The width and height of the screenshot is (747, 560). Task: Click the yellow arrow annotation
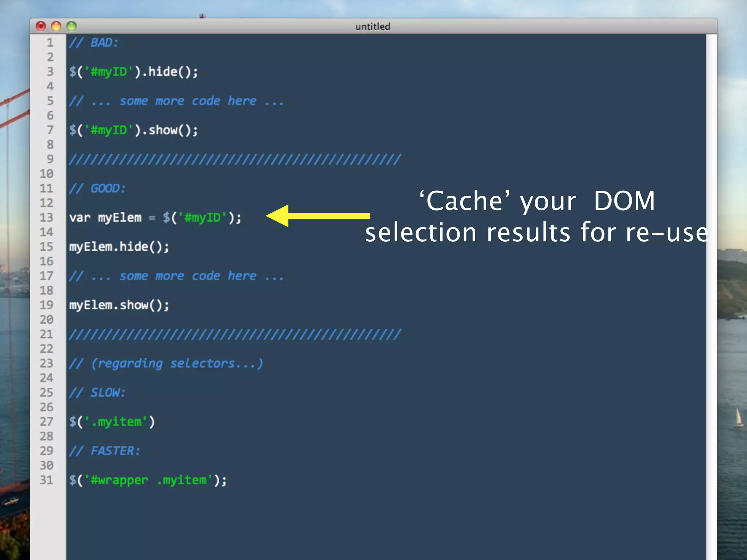[x=317, y=216]
